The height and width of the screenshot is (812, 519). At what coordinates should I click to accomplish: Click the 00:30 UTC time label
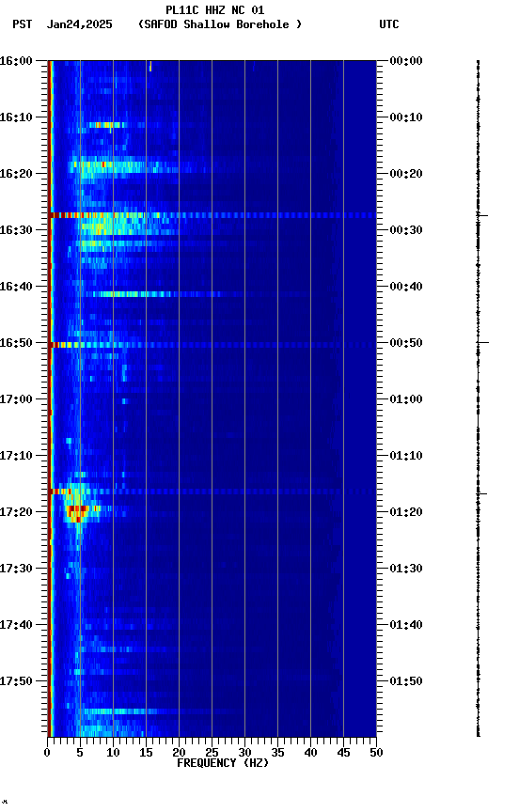406,230
